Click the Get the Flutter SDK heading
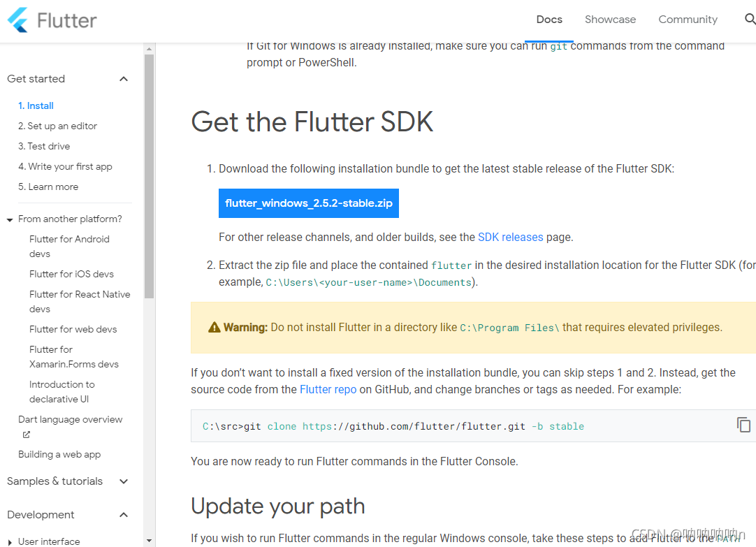 tap(312, 122)
